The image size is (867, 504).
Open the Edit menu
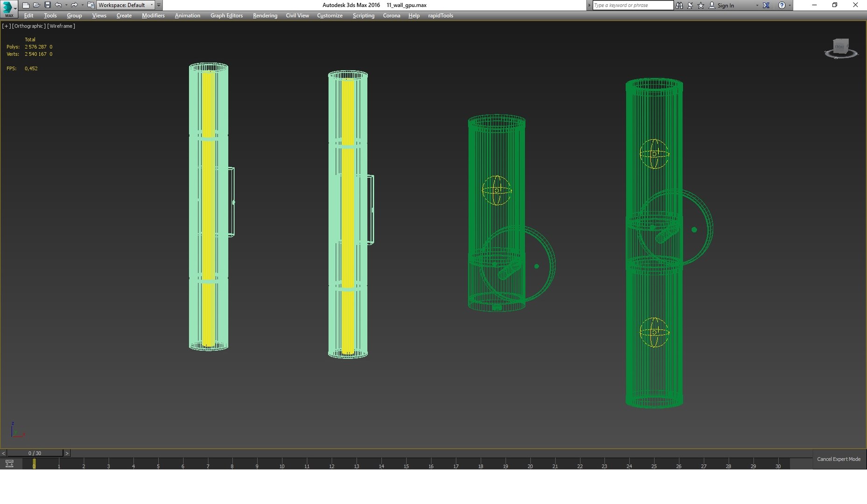click(28, 15)
